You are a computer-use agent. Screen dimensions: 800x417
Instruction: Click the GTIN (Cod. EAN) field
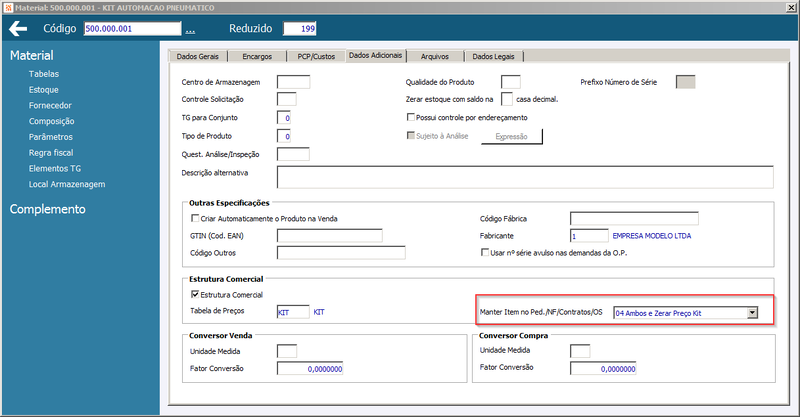point(330,235)
